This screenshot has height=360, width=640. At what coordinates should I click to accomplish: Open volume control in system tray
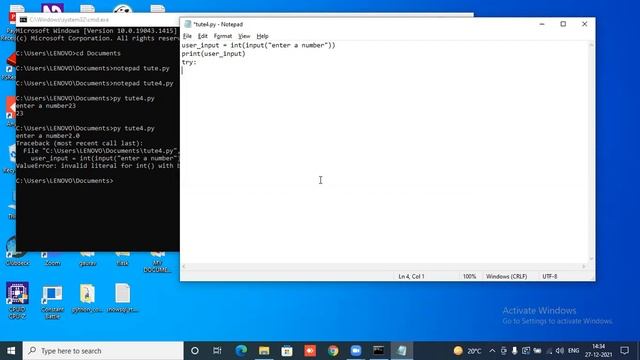pos(560,351)
